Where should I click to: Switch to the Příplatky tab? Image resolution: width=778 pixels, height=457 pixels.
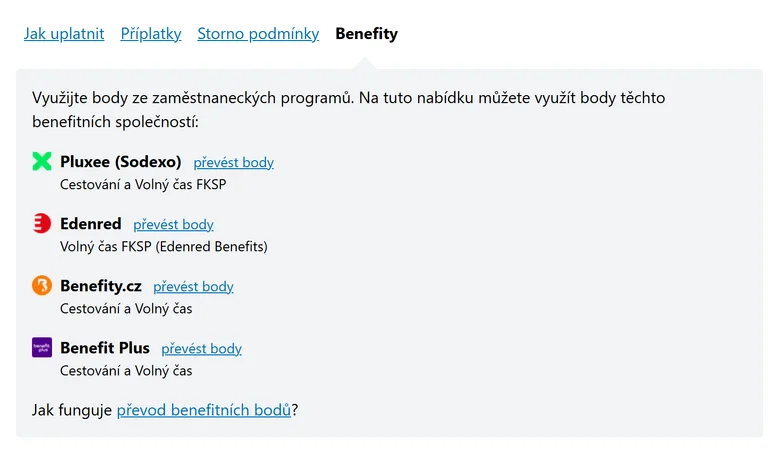click(x=151, y=34)
